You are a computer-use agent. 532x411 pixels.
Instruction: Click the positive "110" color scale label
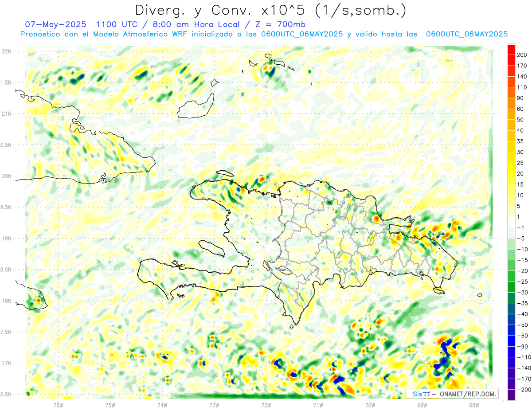pos(522,87)
